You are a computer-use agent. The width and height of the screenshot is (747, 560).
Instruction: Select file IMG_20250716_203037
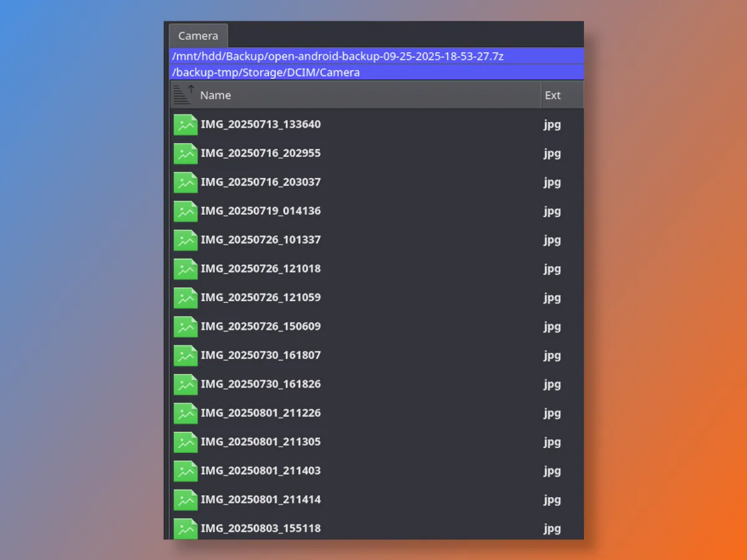tap(260, 182)
